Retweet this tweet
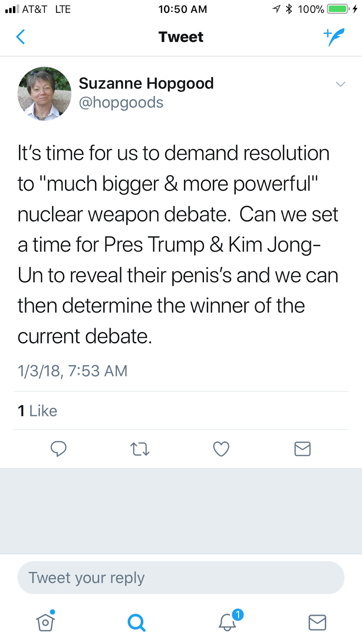 click(x=140, y=449)
